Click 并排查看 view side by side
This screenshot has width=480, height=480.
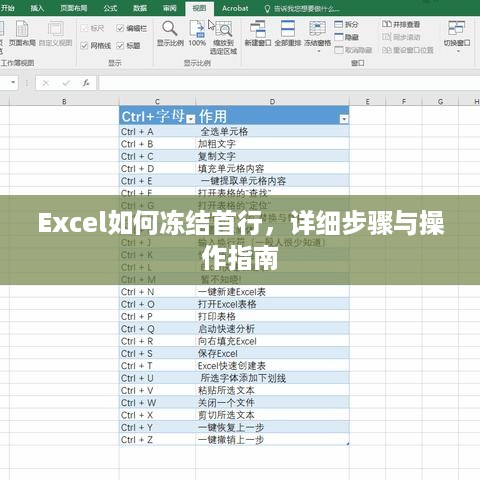[401, 24]
